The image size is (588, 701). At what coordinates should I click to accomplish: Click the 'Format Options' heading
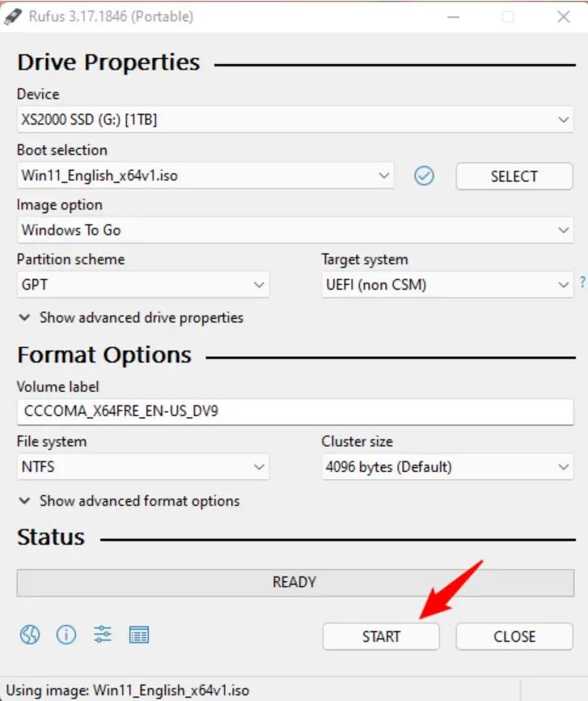click(x=104, y=355)
